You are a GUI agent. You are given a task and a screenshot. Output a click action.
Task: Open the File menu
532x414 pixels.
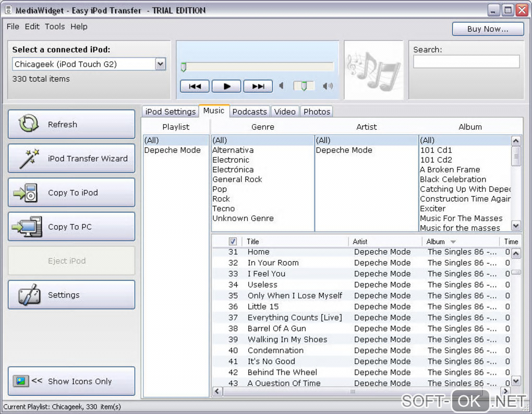pos(13,27)
